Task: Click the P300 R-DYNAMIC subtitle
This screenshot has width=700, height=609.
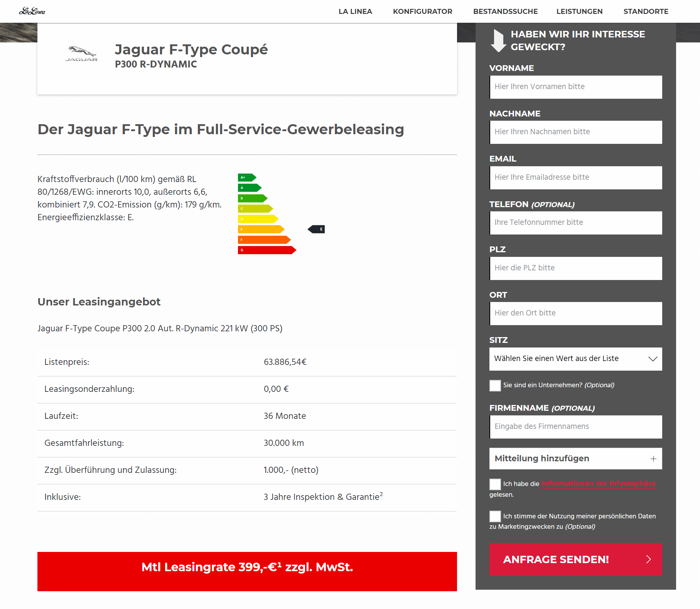Action: pyautogui.click(x=156, y=64)
